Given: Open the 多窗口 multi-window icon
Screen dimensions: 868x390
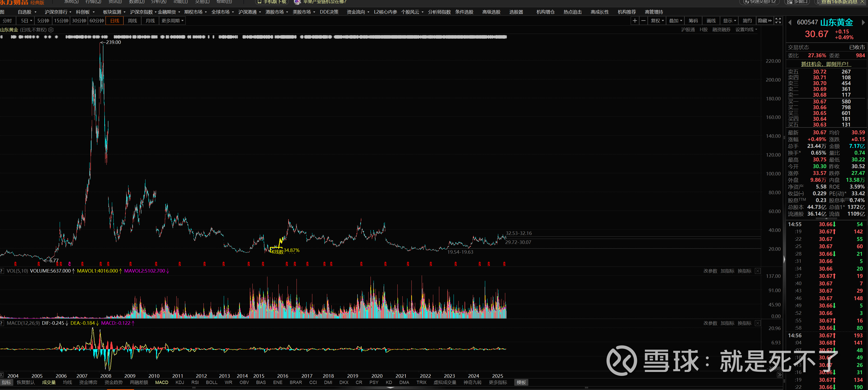Looking at the screenshot, I should (x=798, y=2).
